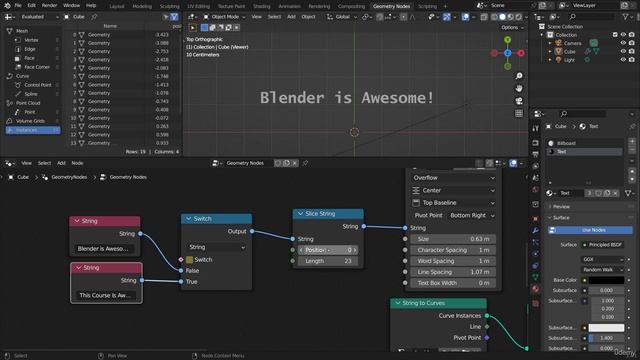This screenshot has width=640, height=360.
Task: Hide the Light in outliner with eye icon
Action: click(x=623, y=60)
